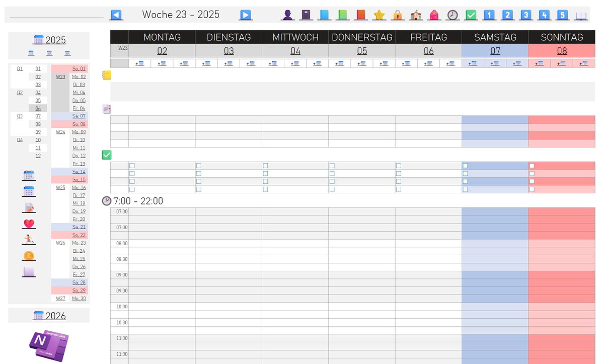Click the OneNote Masterclass logo
The height and width of the screenshot is (364, 604).
pos(49,345)
